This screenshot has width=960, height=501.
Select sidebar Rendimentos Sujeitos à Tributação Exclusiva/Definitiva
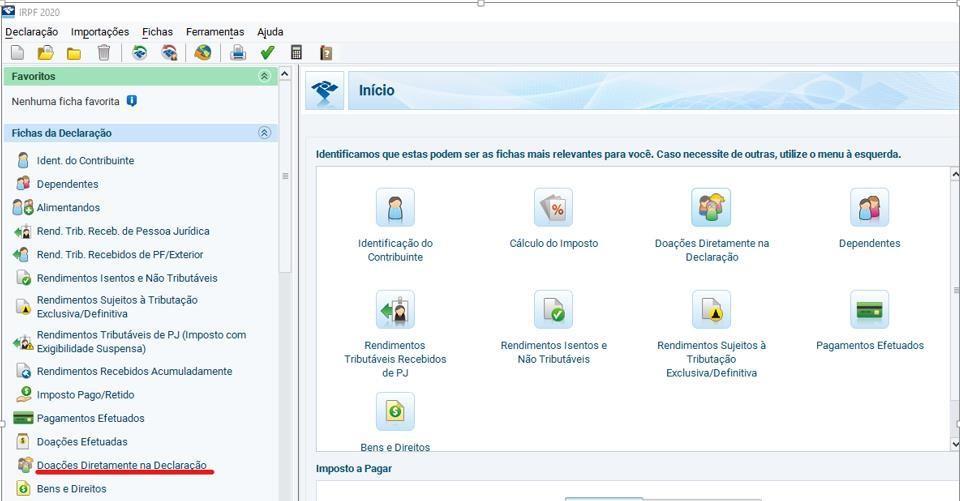pos(117,307)
